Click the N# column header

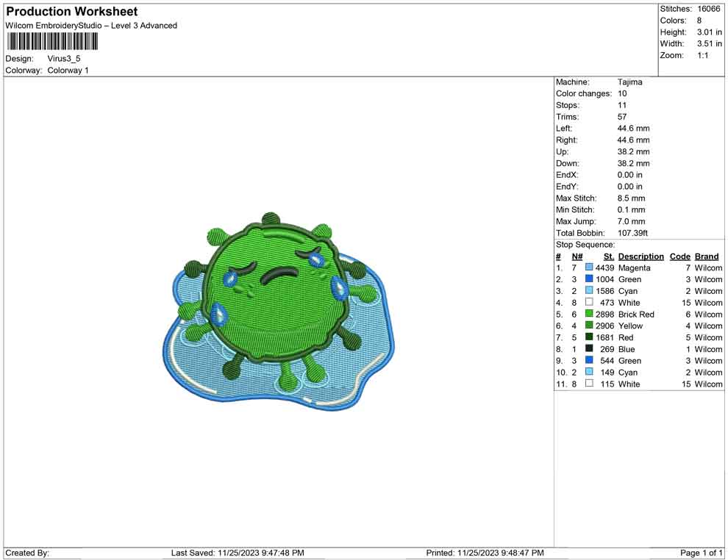[577, 256]
